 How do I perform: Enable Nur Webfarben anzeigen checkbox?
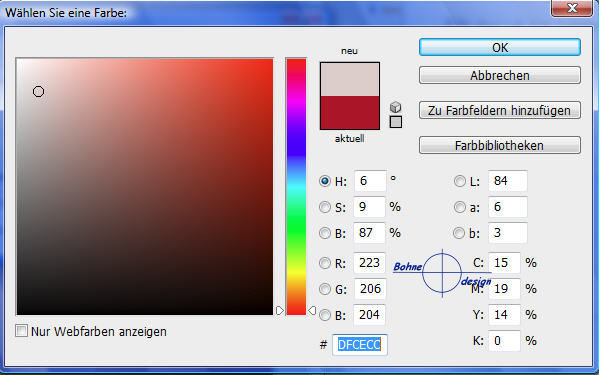[x=21, y=331]
